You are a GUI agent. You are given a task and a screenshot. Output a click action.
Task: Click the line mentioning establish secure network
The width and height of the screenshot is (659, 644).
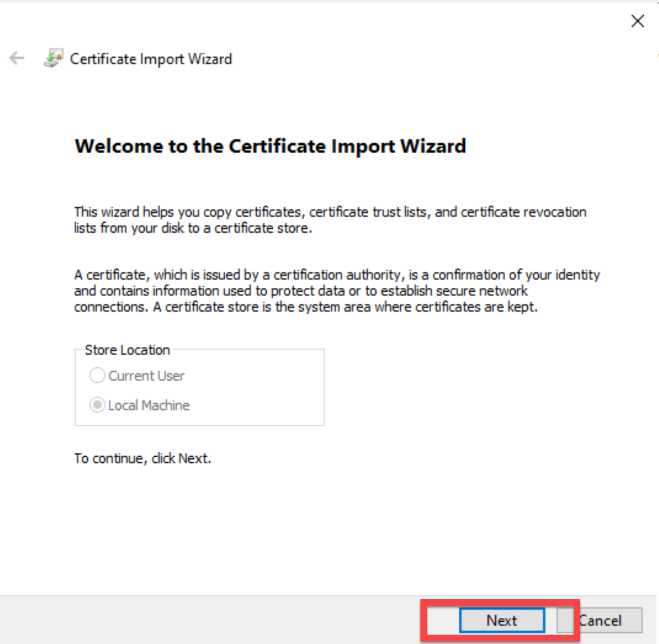tap(301, 291)
